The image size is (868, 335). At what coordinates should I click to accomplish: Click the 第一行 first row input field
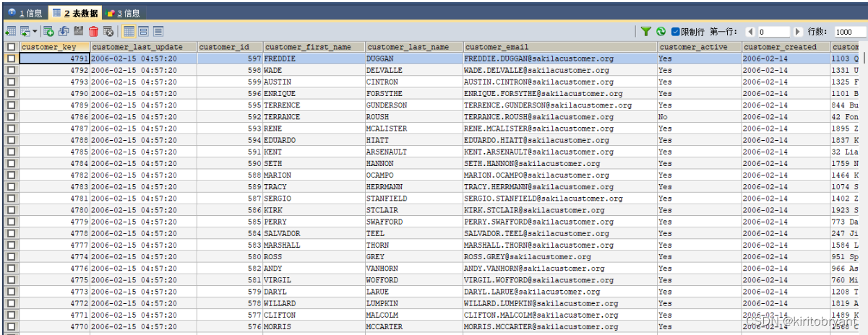point(773,32)
